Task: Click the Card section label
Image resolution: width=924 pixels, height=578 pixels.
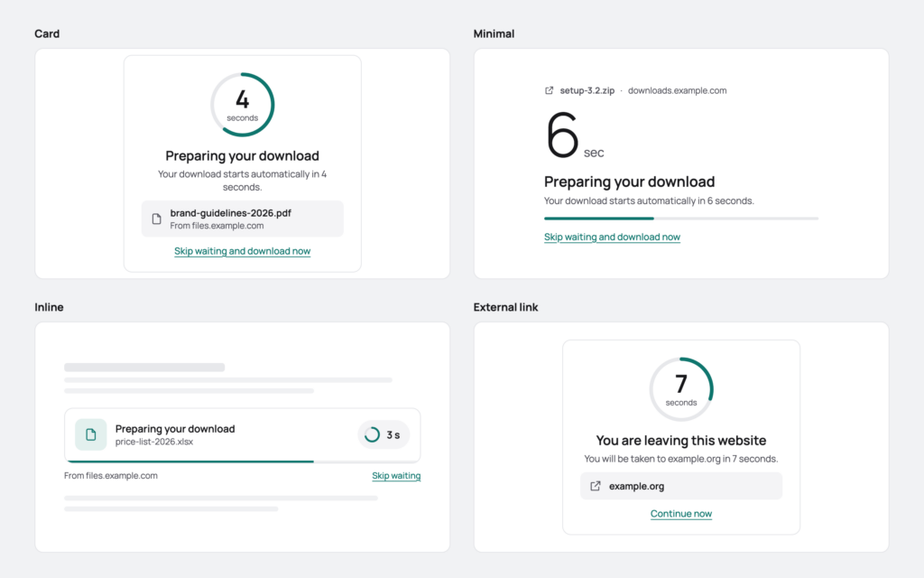Action: (x=47, y=33)
